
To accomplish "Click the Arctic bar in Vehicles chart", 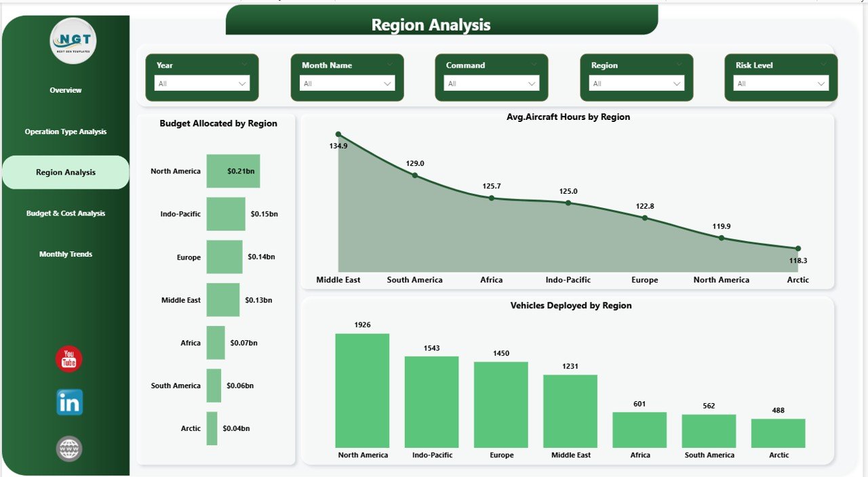I will (778, 430).
